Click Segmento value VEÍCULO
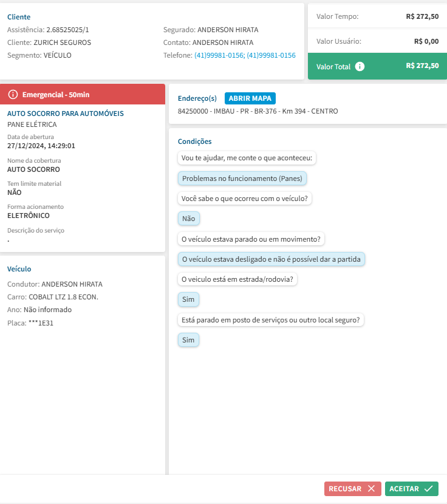The width and height of the screenshot is (447, 504). pos(58,55)
